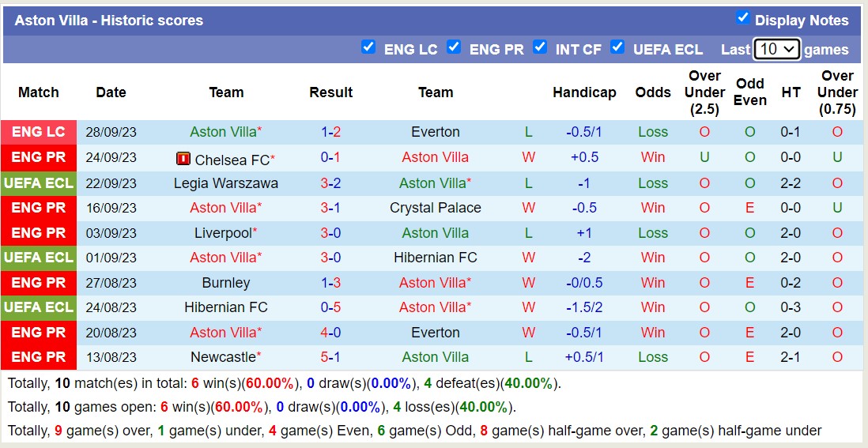Click the UEFA ECL label dated 22/09/23
868x448 pixels.
(39, 183)
